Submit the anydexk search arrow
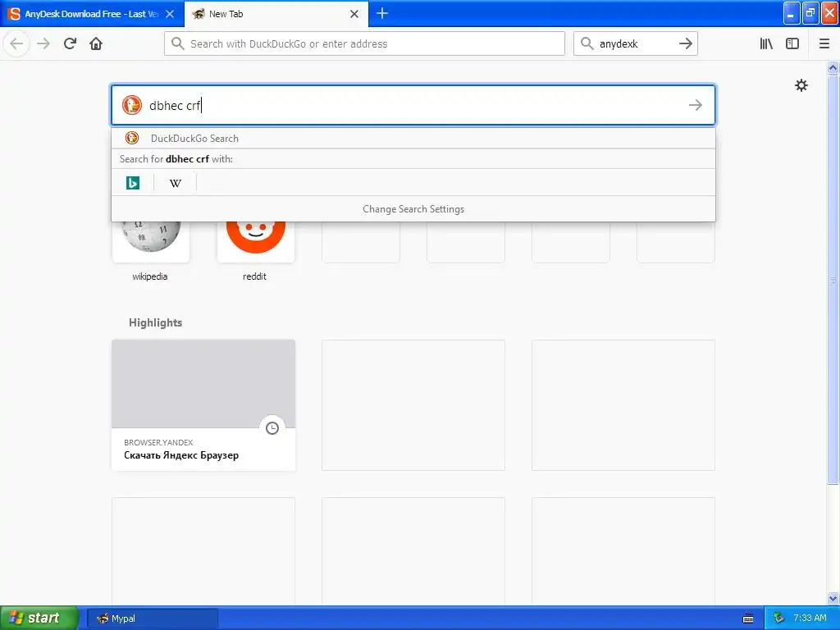This screenshot has width=840, height=630. coord(686,43)
